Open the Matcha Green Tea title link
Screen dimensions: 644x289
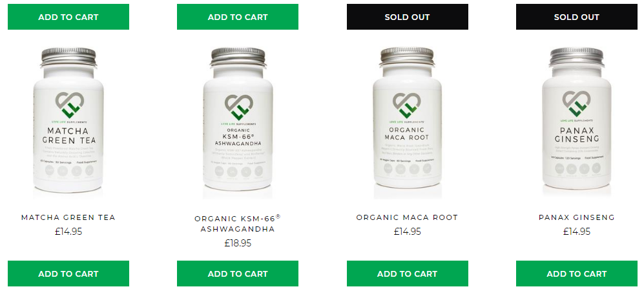[x=68, y=217]
